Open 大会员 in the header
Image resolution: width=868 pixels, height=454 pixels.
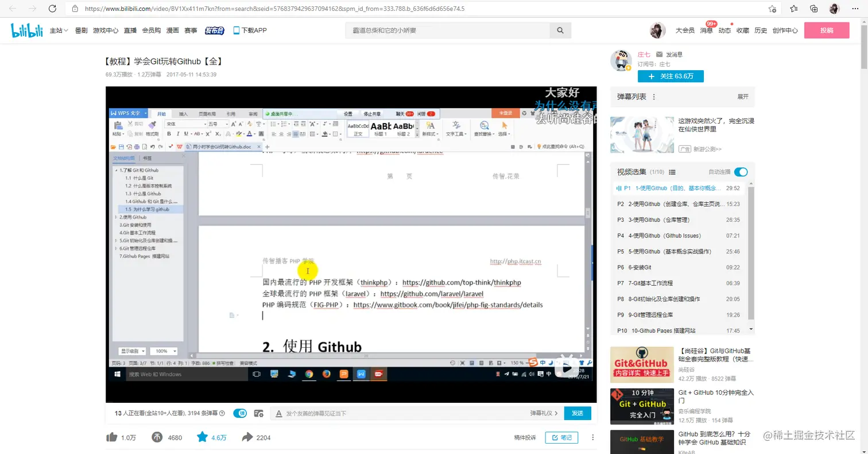pos(685,30)
